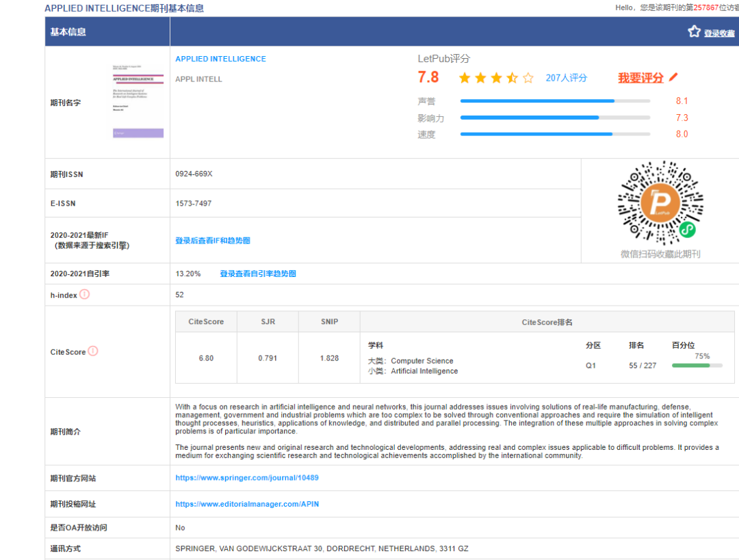The height and width of the screenshot is (560, 739).
Task: Click the Computer Science category text
Action: coord(422,361)
